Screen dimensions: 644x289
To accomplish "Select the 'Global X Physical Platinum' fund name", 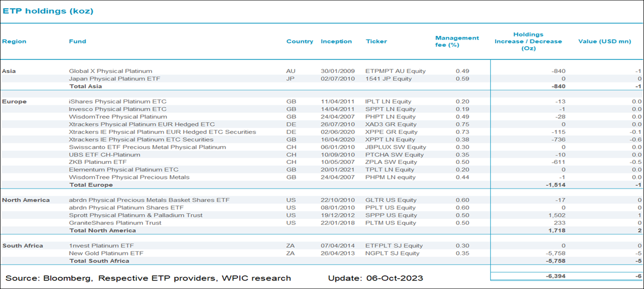I will (x=111, y=71).
